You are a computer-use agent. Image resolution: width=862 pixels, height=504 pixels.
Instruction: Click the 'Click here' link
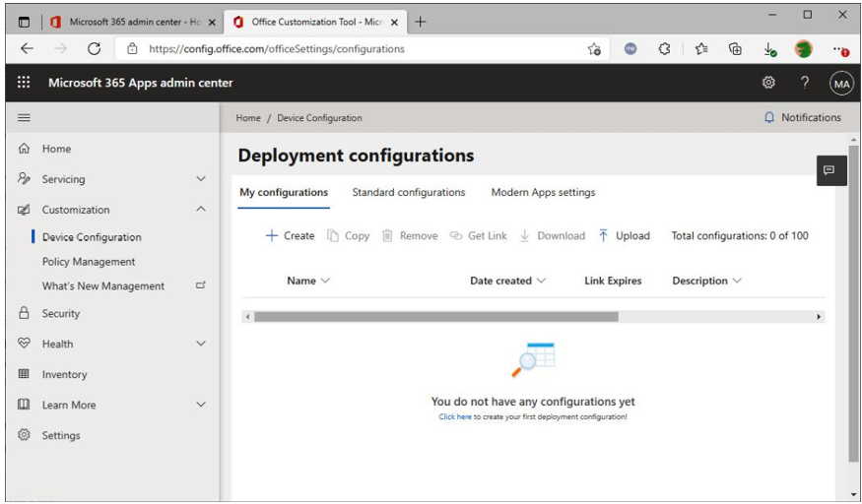(x=454, y=416)
